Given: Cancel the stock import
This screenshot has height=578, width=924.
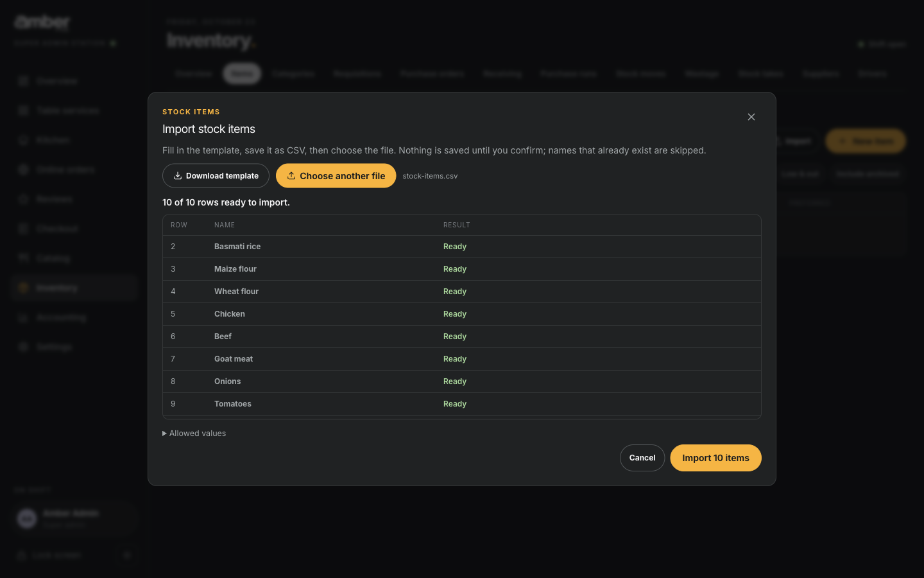Looking at the screenshot, I should [642, 458].
